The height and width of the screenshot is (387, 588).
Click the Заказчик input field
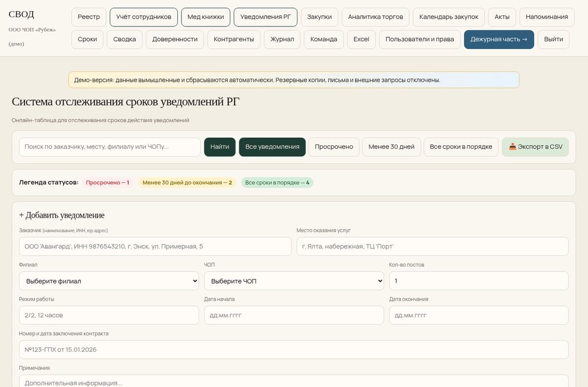tap(155, 246)
